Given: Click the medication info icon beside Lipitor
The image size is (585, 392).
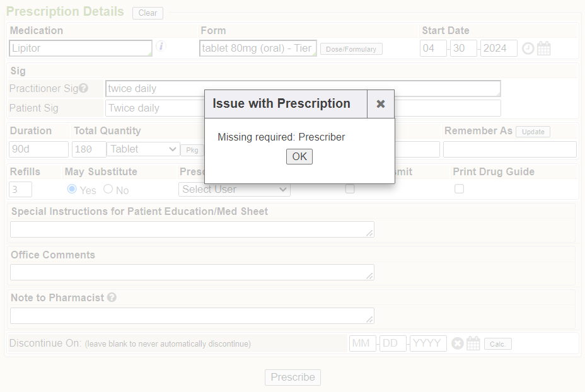Looking at the screenshot, I should (x=161, y=46).
